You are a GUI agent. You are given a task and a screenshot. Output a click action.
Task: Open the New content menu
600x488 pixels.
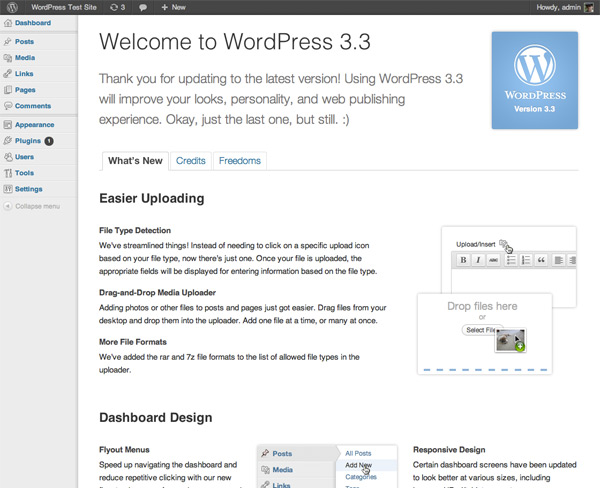pos(173,7)
